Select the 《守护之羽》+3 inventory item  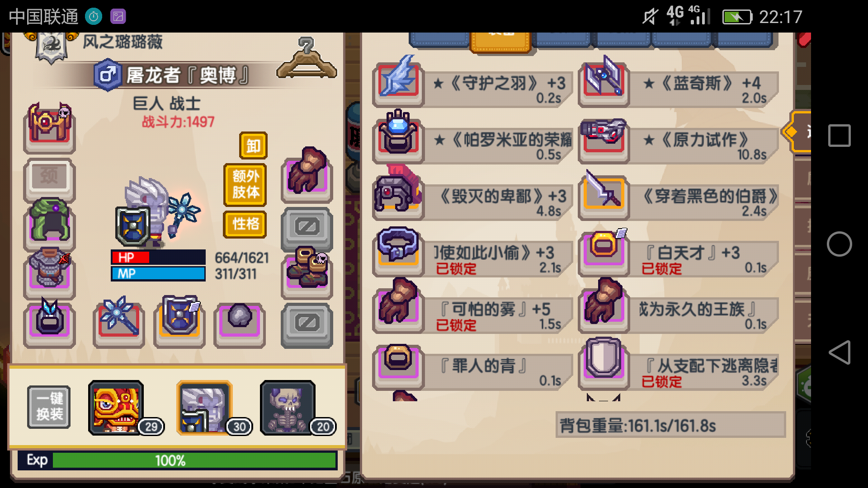(x=472, y=84)
